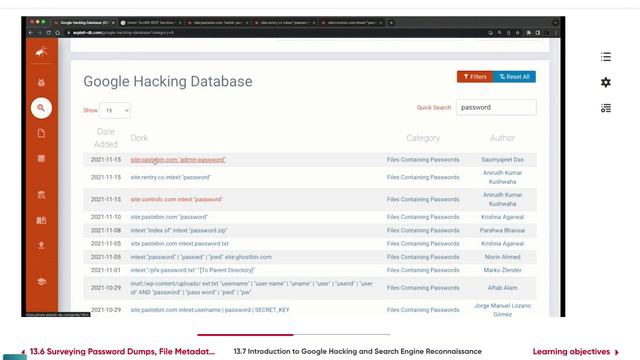Switch to the Google Hacking Database browser tab
The width and height of the screenshot is (640, 360).
[84, 23]
